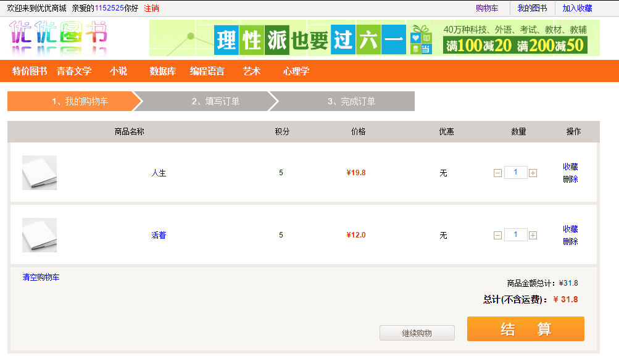This screenshot has width=619, height=364.
Task: Click 加入收藏 in top bar
Action: coord(577,8)
